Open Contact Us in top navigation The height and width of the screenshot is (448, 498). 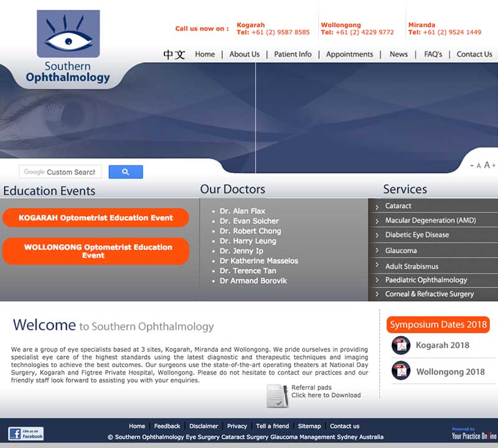click(474, 54)
